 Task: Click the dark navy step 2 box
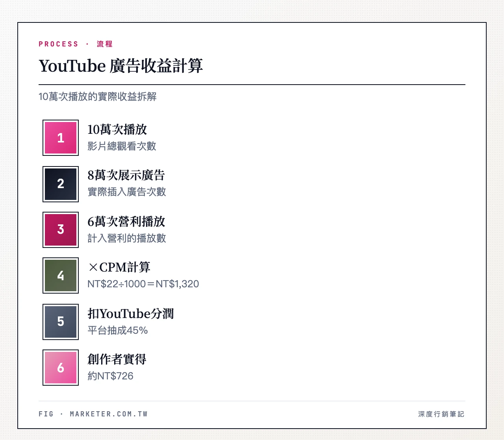[x=61, y=184]
